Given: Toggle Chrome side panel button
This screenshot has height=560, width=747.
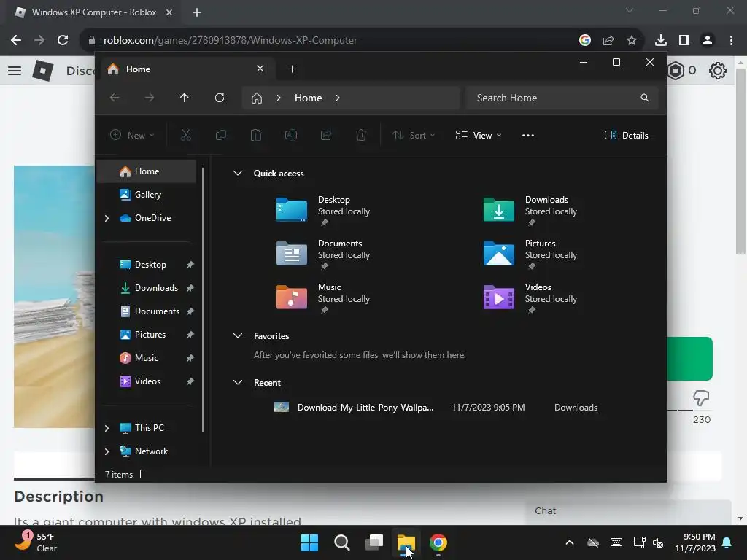Looking at the screenshot, I should [684, 40].
